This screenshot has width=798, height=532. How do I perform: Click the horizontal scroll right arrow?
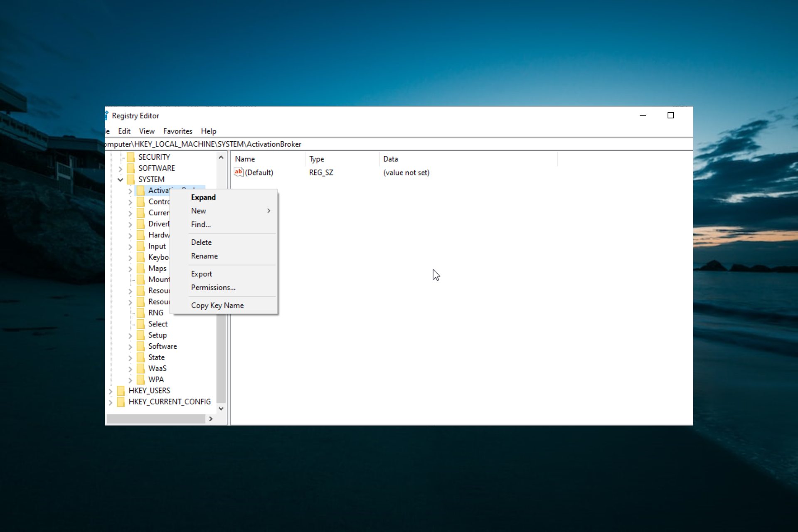point(211,419)
